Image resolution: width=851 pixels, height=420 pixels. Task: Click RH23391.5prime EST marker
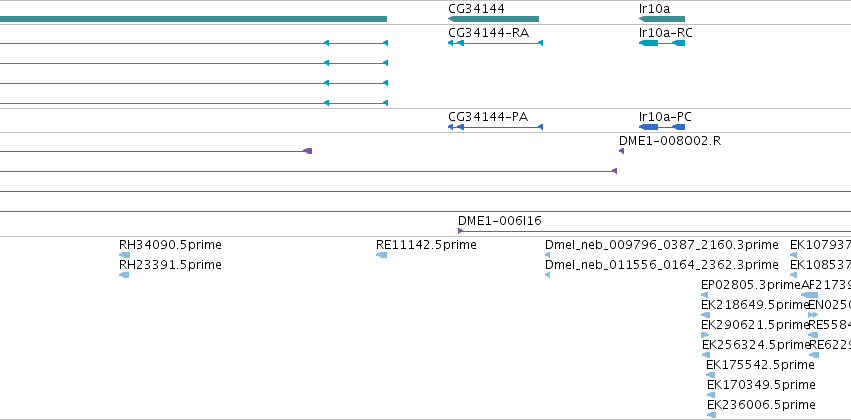[124, 275]
